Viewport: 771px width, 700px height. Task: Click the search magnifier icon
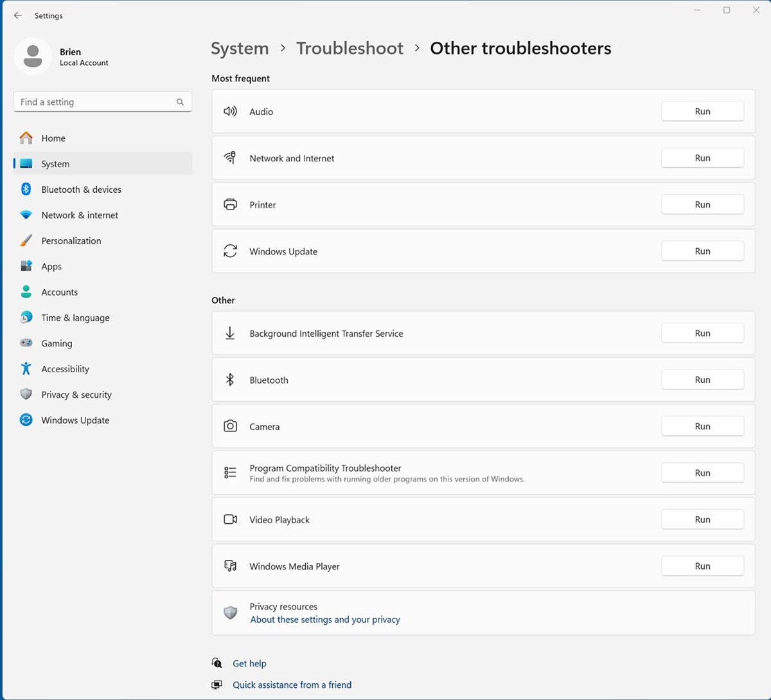click(180, 102)
